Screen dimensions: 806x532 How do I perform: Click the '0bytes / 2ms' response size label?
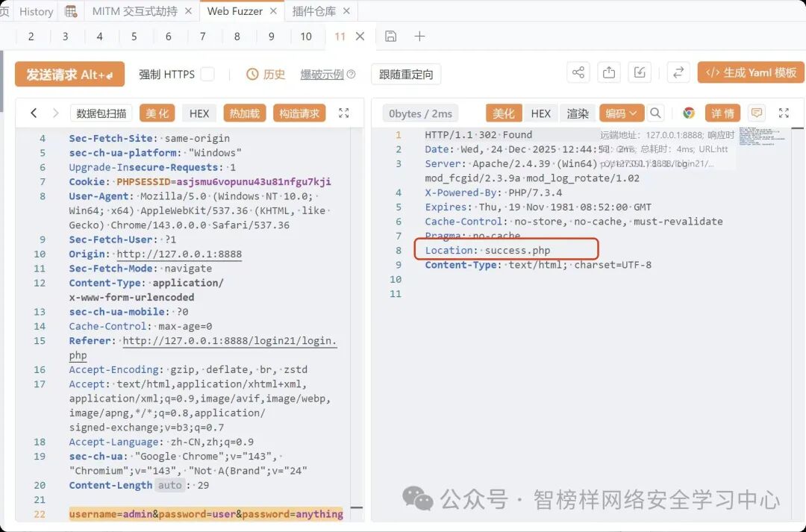click(x=420, y=113)
